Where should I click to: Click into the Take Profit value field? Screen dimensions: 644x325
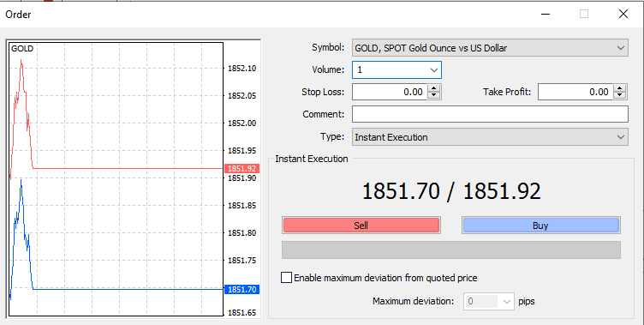pyautogui.click(x=575, y=92)
